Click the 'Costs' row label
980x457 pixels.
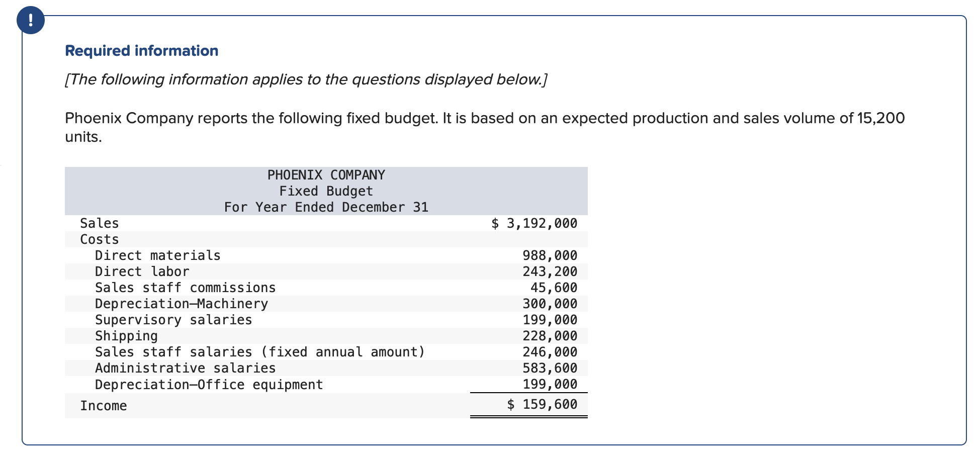pos(100,239)
